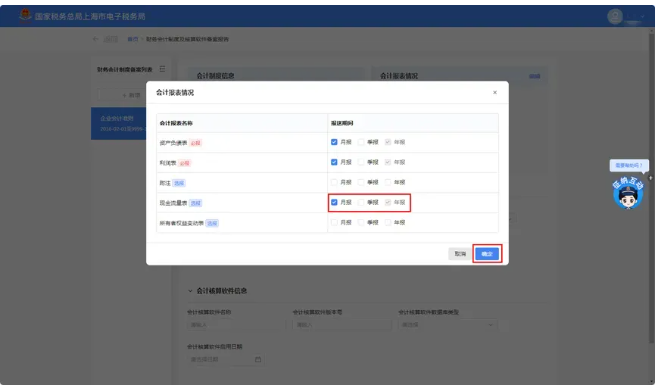Collapse the 会计核算软件信息 section chevron

pyautogui.click(x=190, y=291)
